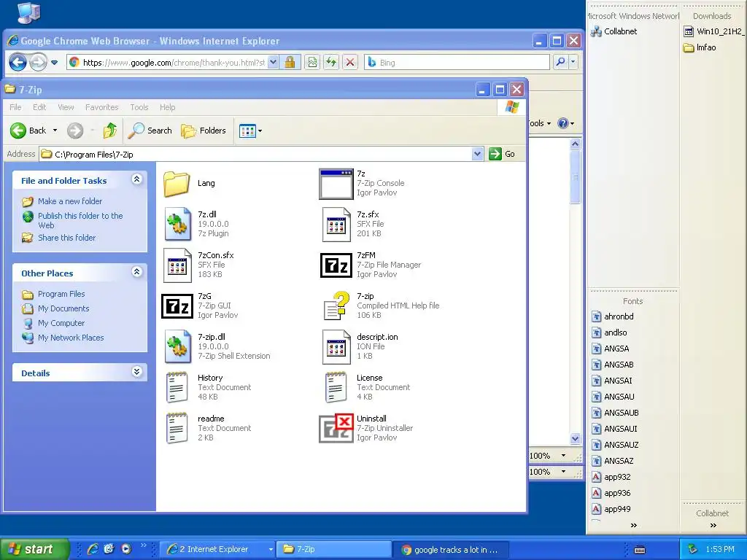The width and height of the screenshot is (747, 560).
Task: Open the Internet Explorer Help dropdown icon
Action: coord(565,123)
